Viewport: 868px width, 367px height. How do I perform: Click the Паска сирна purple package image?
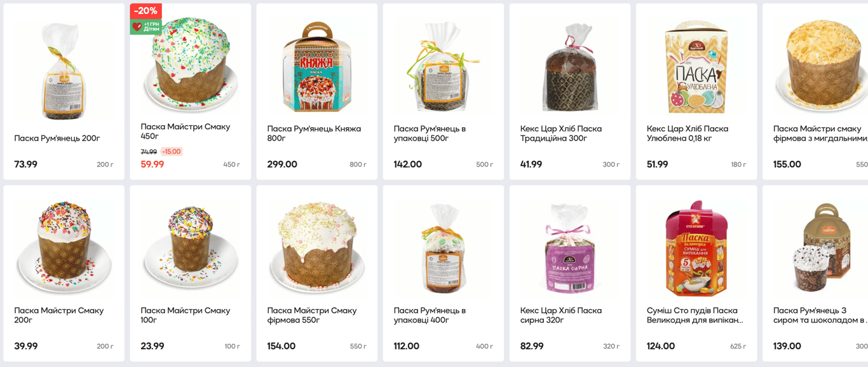coord(569,249)
